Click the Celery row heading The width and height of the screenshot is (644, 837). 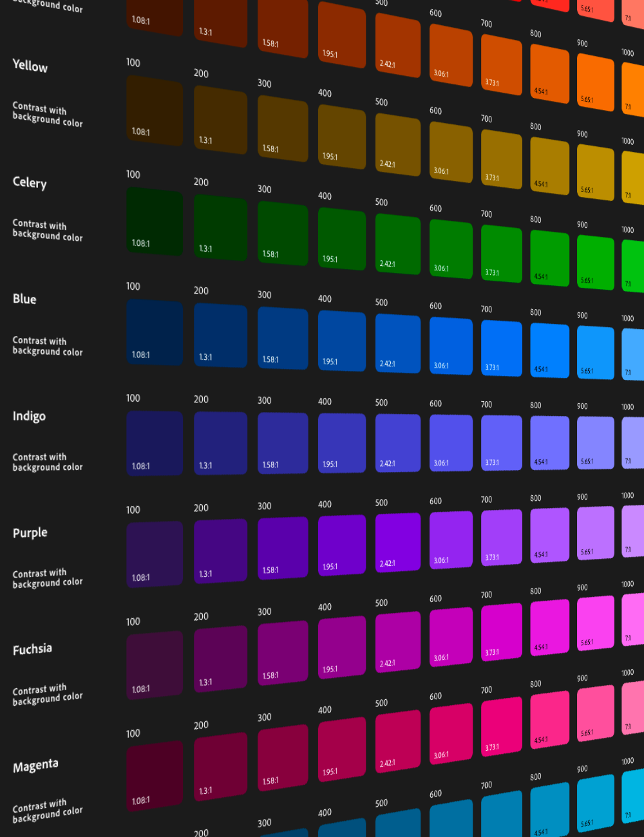click(30, 183)
